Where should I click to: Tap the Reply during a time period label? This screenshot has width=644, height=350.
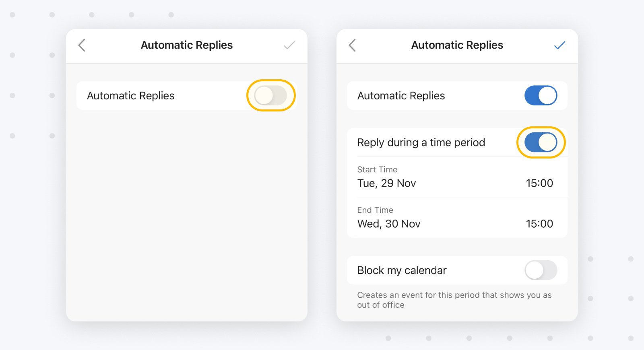tap(421, 142)
